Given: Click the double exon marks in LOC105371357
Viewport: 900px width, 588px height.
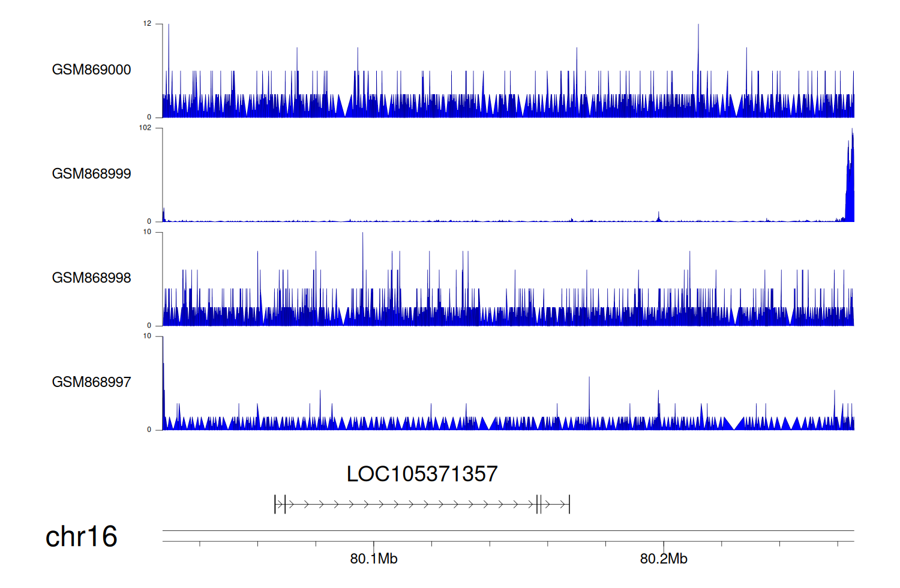Looking at the screenshot, I should (539, 504).
